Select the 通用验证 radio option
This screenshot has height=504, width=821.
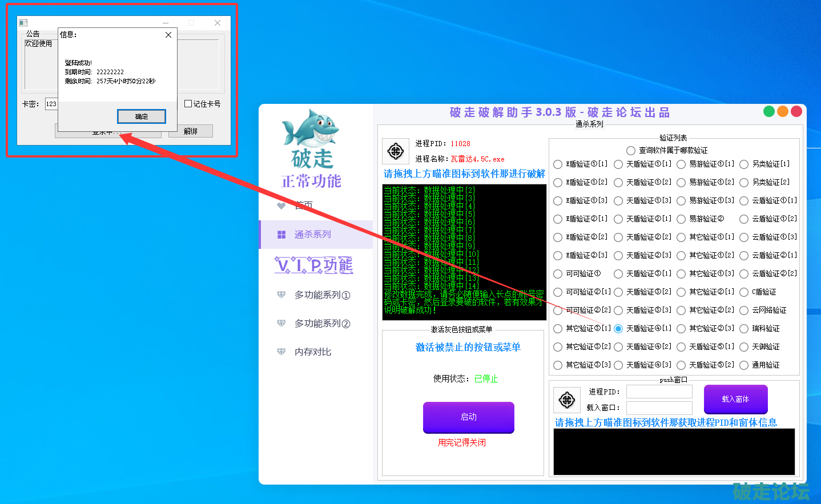pos(744,365)
